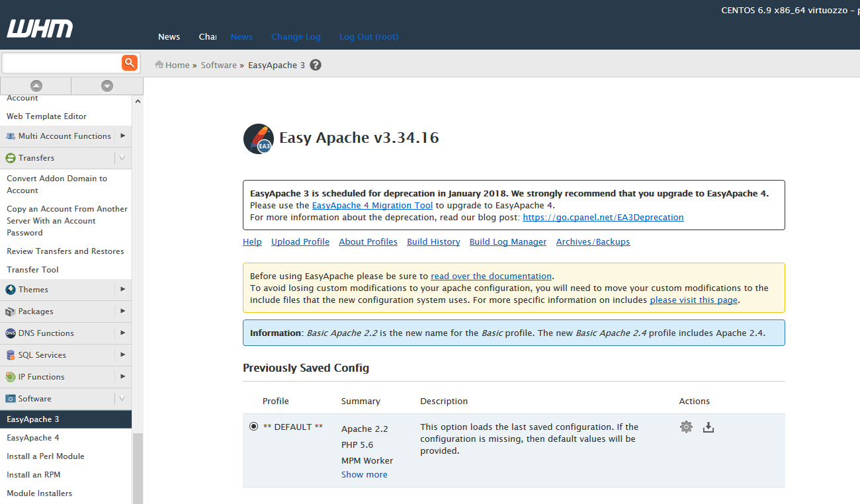This screenshot has height=504, width=860.
Task: Expand all sidebar sections down-arrow button
Action: pos(107,86)
